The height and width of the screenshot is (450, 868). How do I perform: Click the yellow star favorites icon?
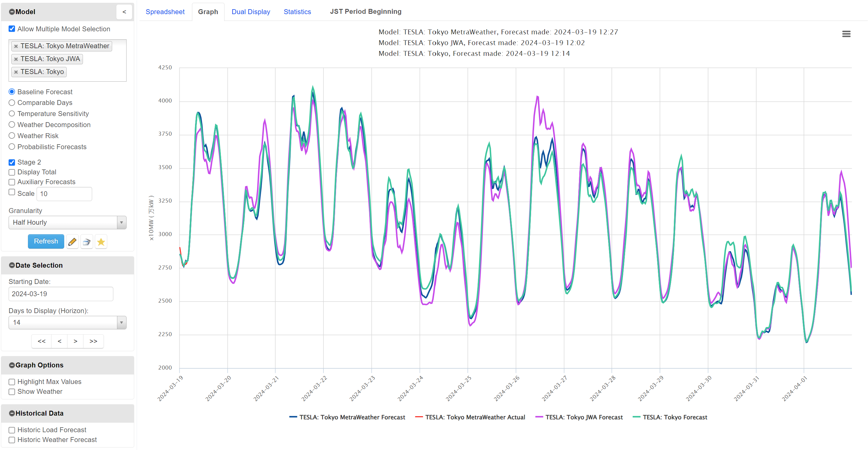[x=101, y=241]
